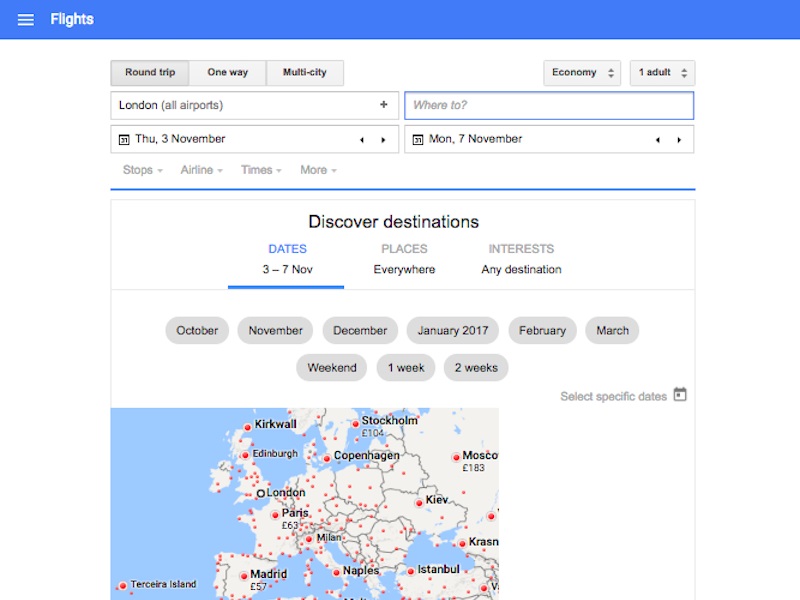This screenshot has height=600, width=800.
Task: Choose the Multi-city trip type
Action: click(305, 73)
